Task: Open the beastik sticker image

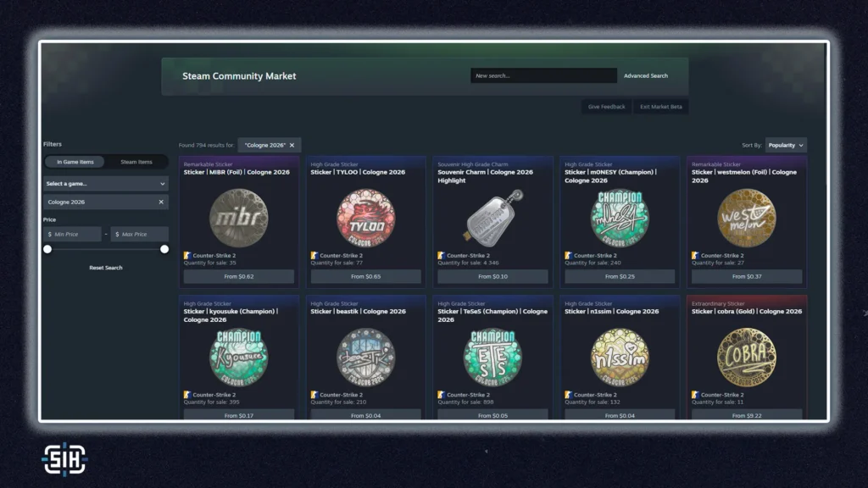Action: [365, 357]
